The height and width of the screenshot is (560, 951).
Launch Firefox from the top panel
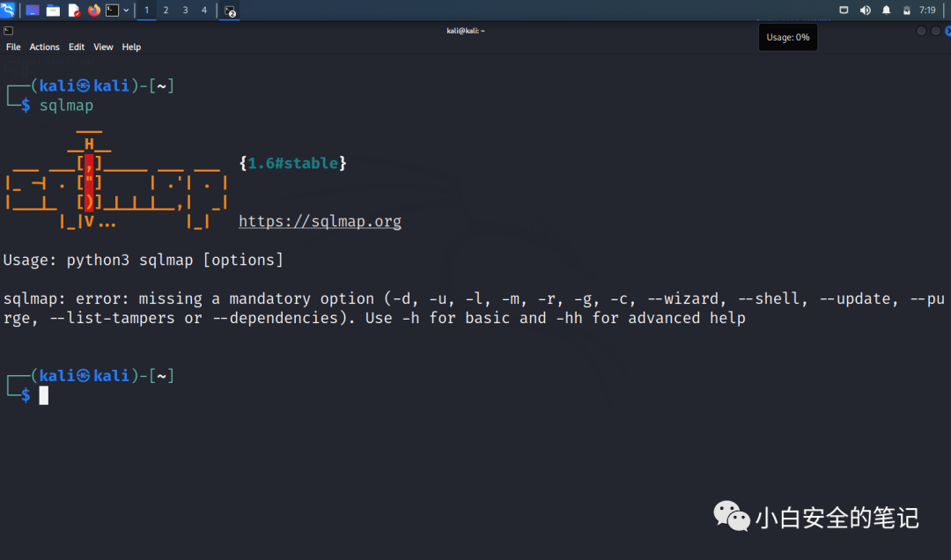click(x=94, y=11)
